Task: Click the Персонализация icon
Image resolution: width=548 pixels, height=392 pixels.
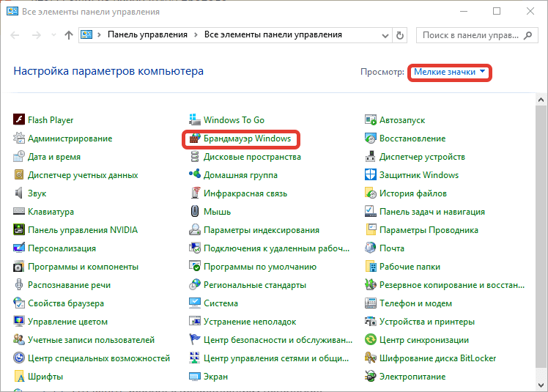Action: pos(19,248)
